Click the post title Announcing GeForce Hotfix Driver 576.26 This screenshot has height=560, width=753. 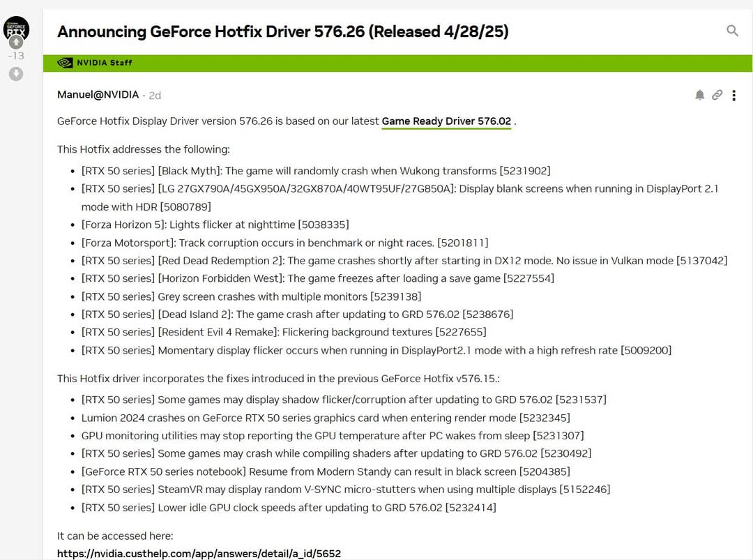283,31
